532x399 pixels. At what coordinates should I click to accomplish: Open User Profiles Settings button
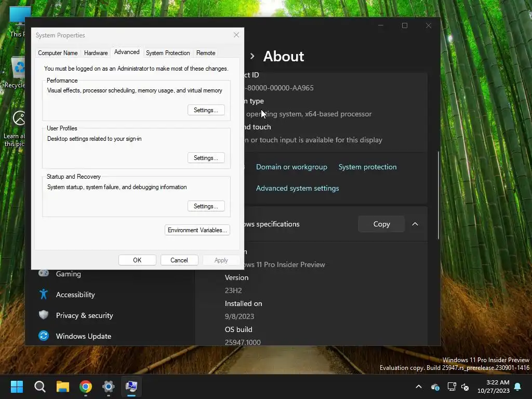coord(206,158)
